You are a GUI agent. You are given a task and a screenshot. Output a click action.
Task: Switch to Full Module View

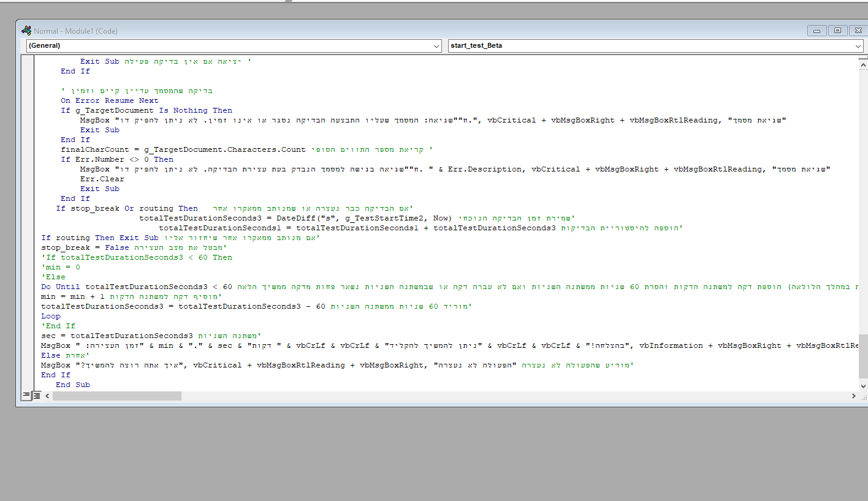[x=36, y=396]
